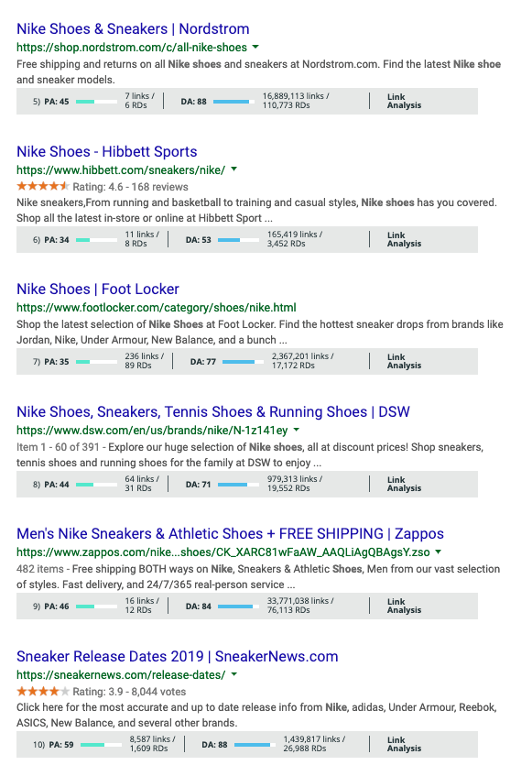Screen dimensions: 532x765
Task: Open the Nike Shoes & Sneakers Nordstrom result
Action: coord(133,28)
